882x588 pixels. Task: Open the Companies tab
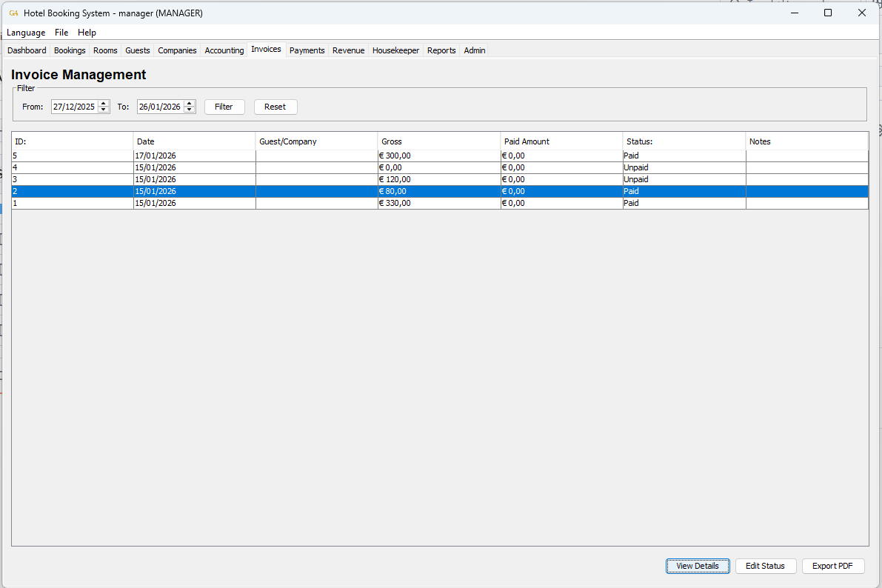(177, 50)
